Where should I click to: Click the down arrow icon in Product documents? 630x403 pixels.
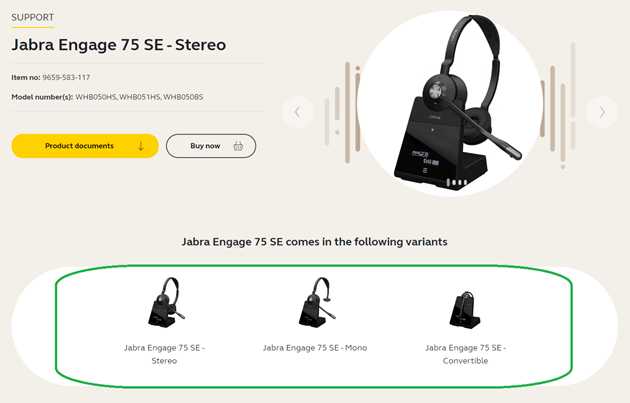141,146
